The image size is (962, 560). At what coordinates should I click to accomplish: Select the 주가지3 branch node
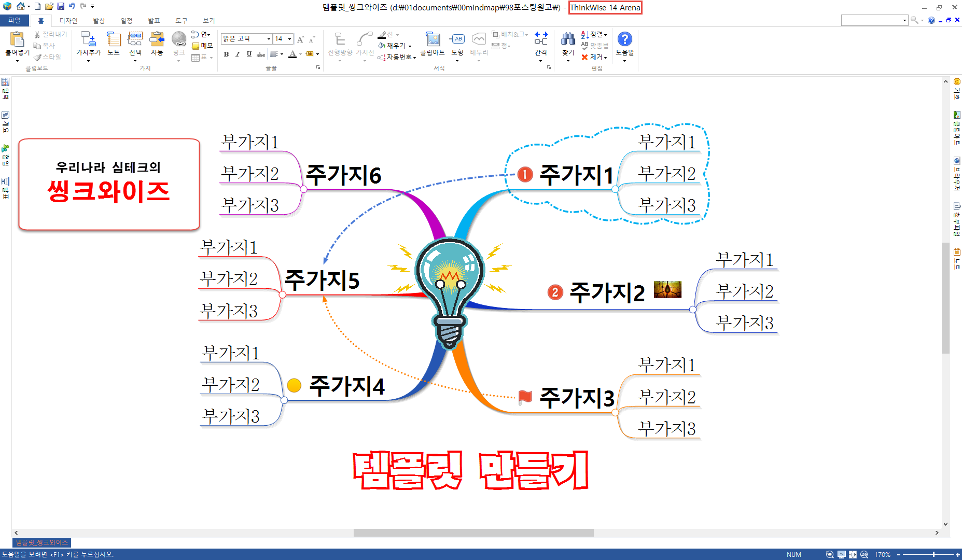pos(577,398)
